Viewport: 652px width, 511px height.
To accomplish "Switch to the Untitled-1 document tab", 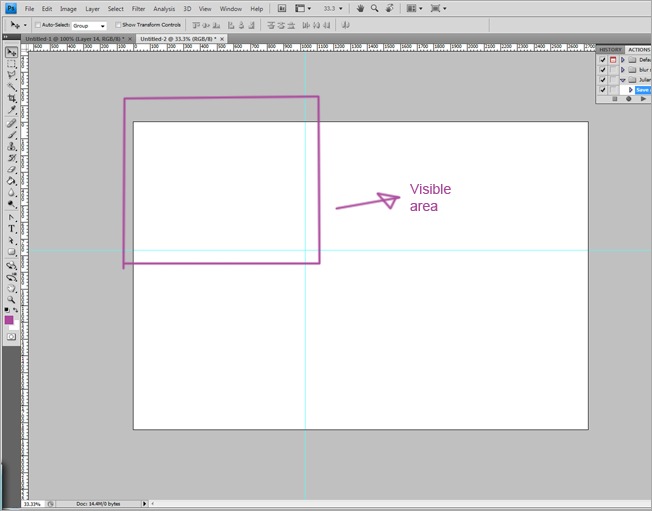I will (72, 38).
